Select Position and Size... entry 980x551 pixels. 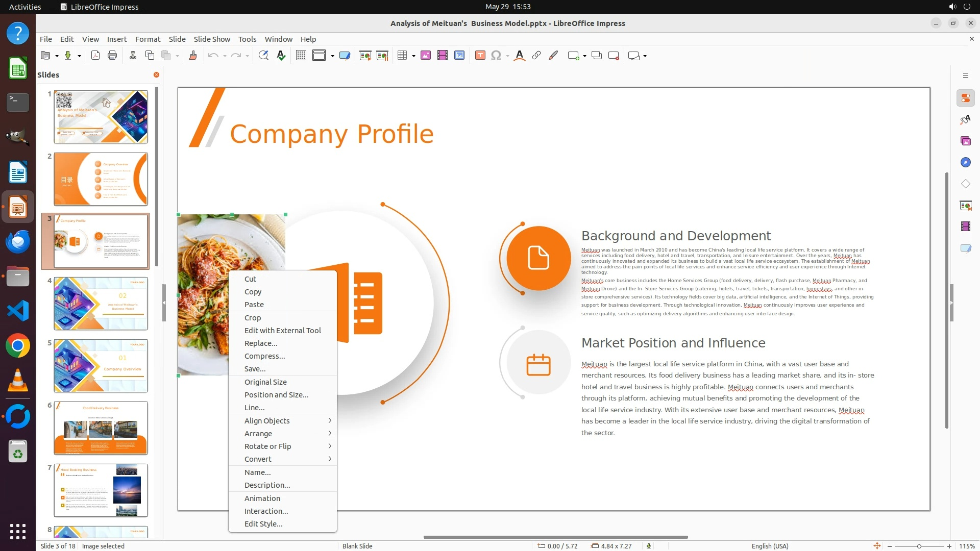[276, 394]
